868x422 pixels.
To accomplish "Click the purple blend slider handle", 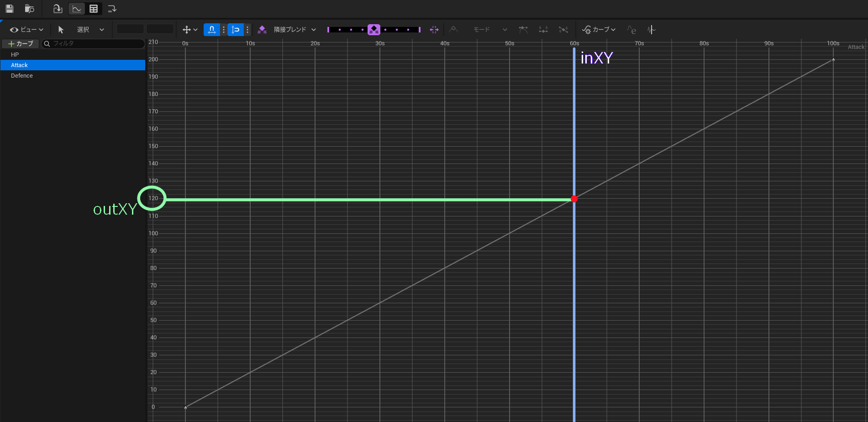I will point(374,30).
